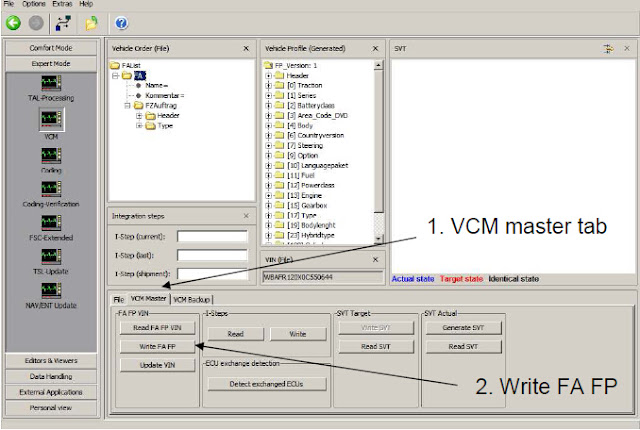Expand the [1] Series profile node
Screen dimensions: 640x430
point(269,95)
